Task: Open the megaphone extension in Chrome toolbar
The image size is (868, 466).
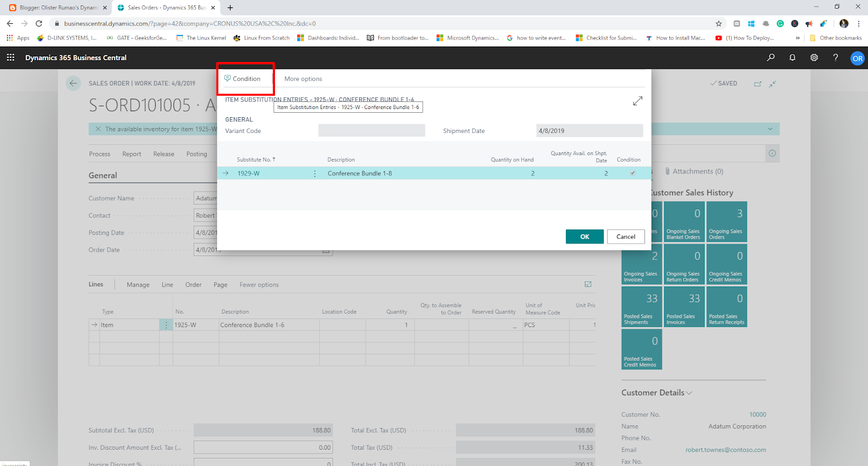Action: point(809,23)
